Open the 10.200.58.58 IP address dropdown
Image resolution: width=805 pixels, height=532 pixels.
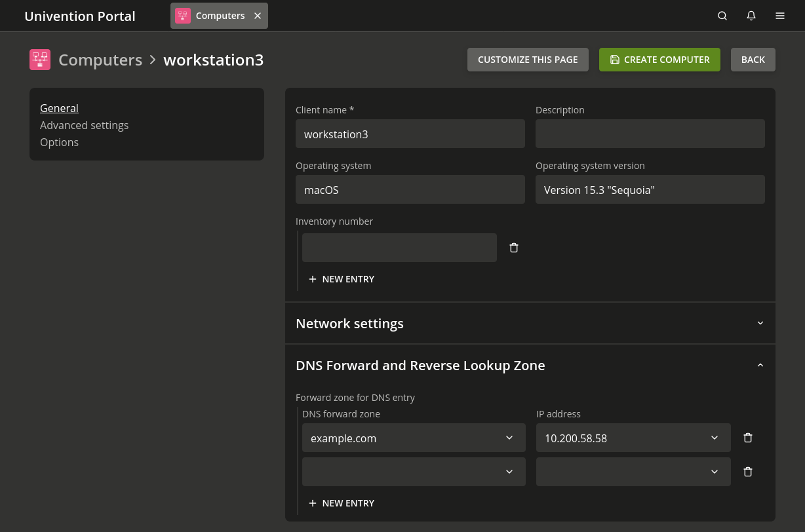coord(633,438)
